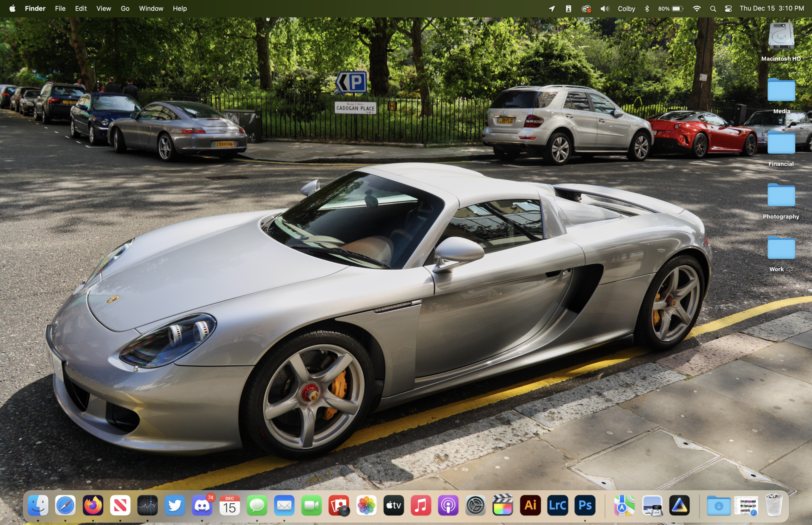812x525 pixels.
Task: Launch Adobe Illustrator in the Dock
Action: (530, 506)
